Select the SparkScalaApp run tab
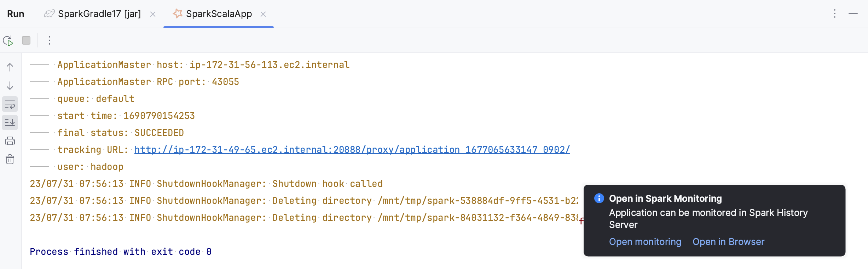This screenshot has width=868, height=269. pos(219,14)
